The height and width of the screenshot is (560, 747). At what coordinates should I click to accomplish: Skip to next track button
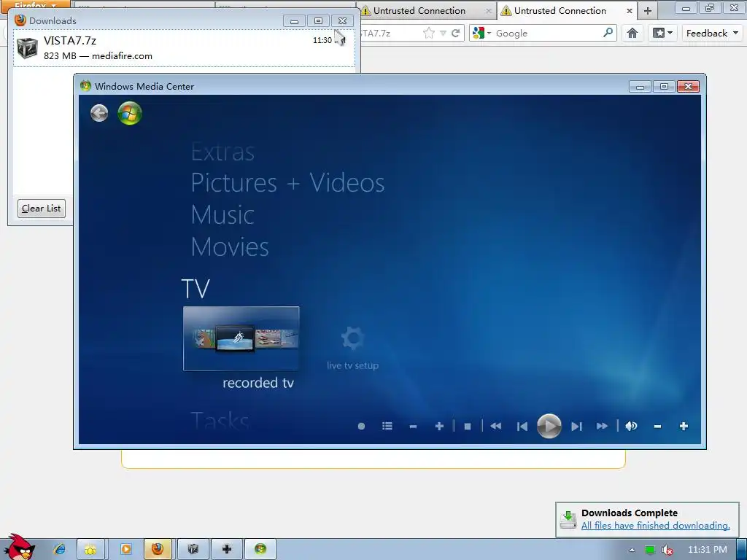576,426
